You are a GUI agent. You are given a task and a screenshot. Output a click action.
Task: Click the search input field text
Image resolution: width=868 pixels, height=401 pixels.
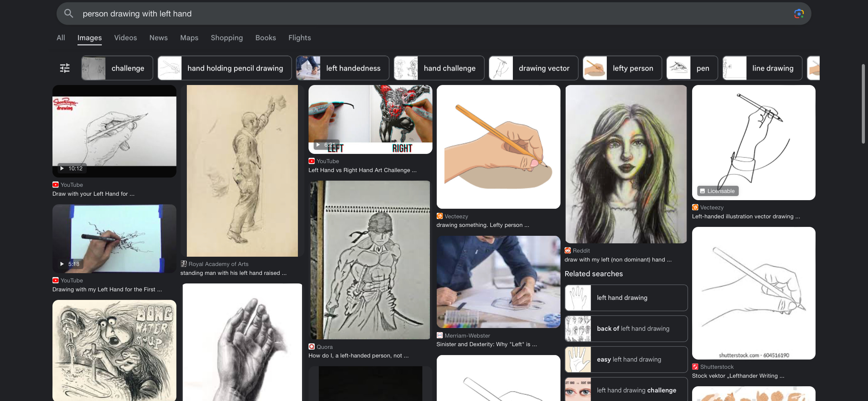point(137,14)
